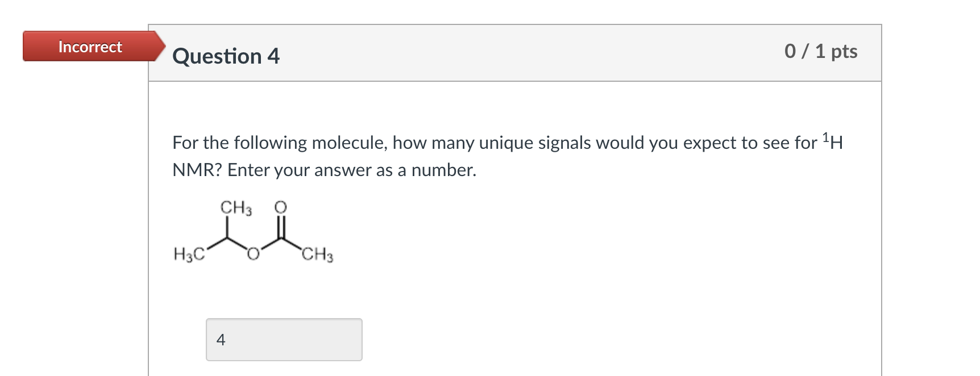This screenshot has height=376, width=980.
Task: Select "Enter your answer as a number." sentence
Action: click(352, 170)
